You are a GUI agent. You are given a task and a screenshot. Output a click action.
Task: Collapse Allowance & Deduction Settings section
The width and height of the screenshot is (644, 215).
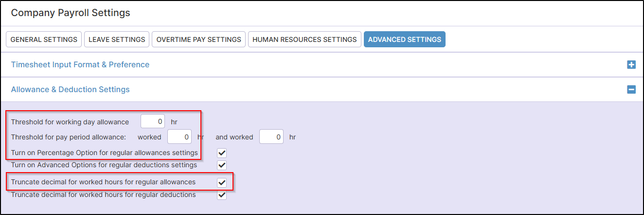pyautogui.click(x=71, y=90)
